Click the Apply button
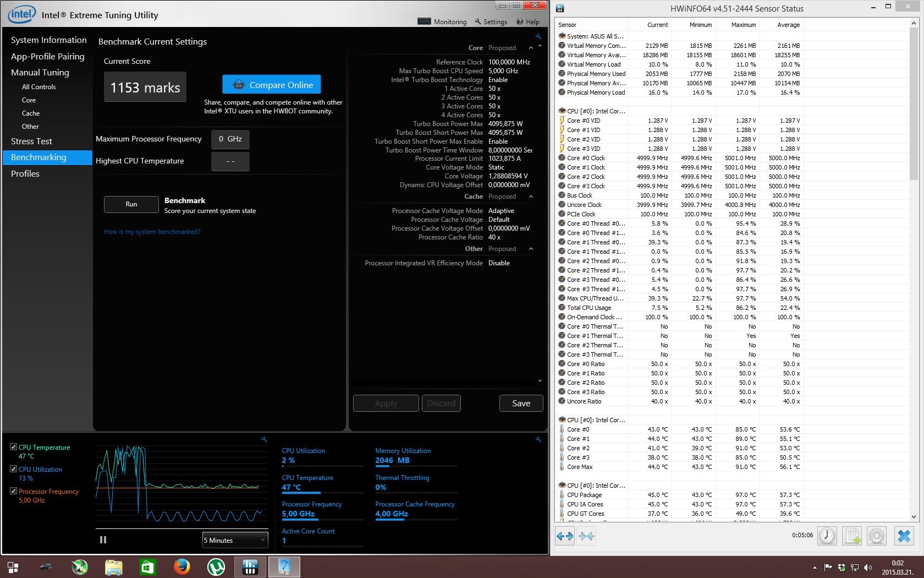 (386, 403)
